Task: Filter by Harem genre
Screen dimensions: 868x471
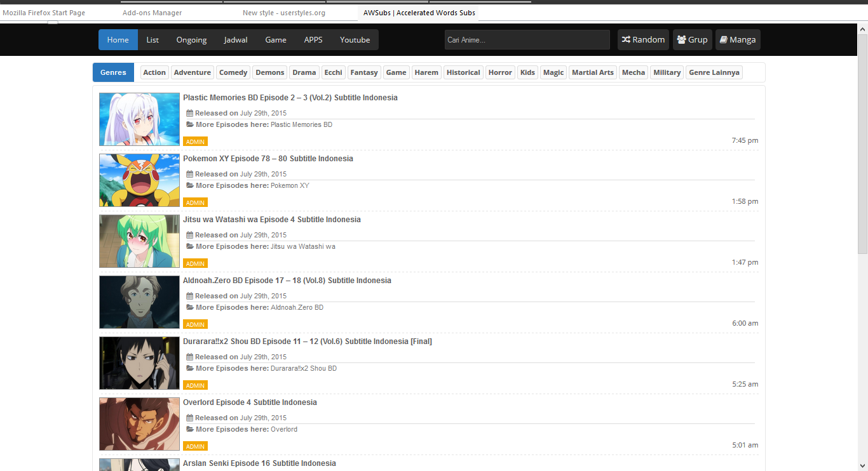Action: [426, 72]
